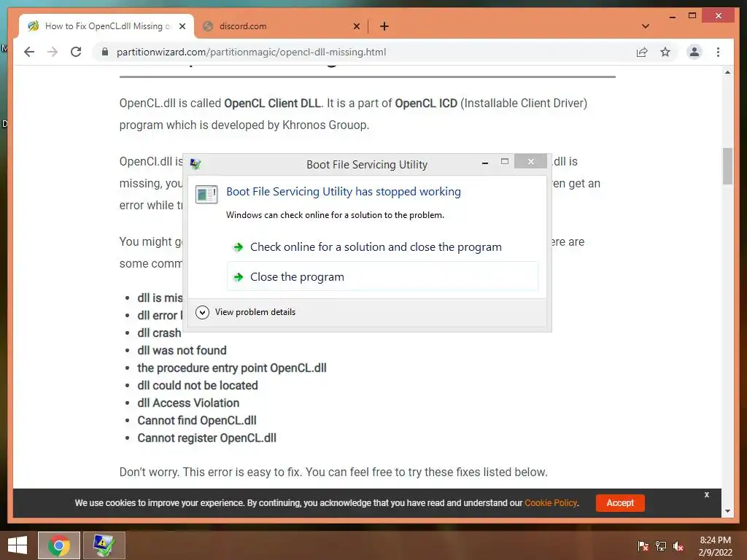Open a new Chrome tab
Image resolution: width=747 pixels, height=560 pixels.
click(384, 26)
